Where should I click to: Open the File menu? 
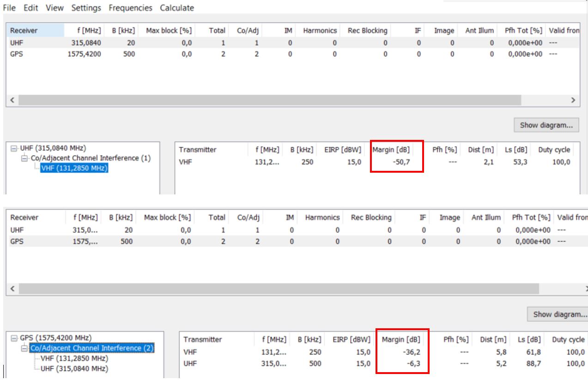tap(9, 8)
